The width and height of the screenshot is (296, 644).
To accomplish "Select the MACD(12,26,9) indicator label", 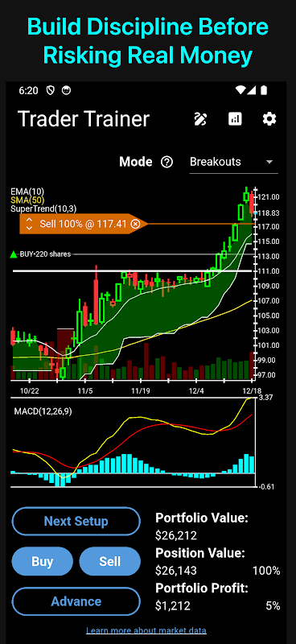I will (43, 411).
